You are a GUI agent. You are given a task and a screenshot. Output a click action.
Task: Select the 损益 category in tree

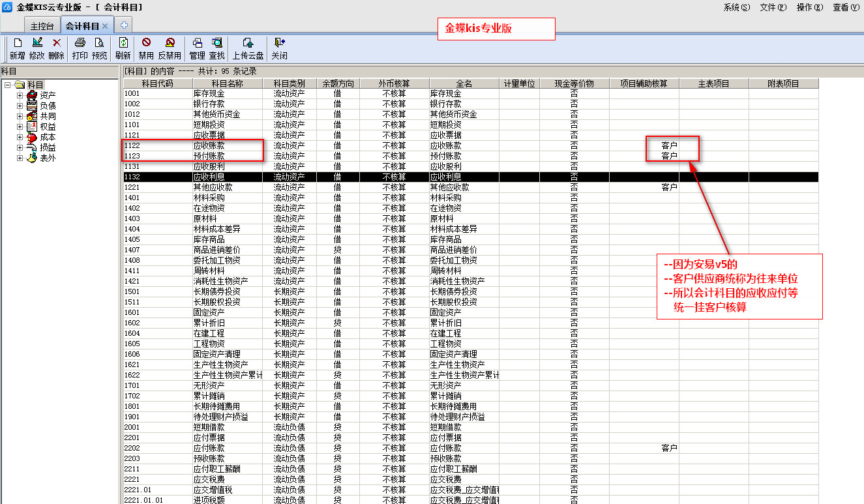[48, 148]
